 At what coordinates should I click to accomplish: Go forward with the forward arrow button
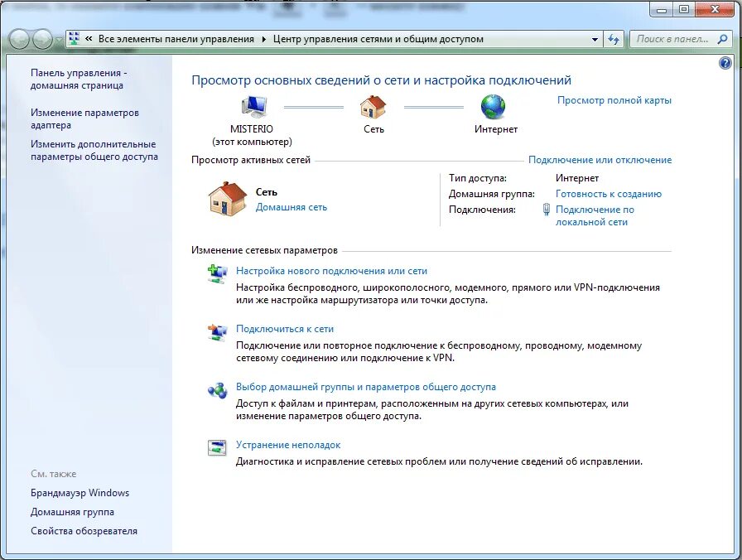[x=42, y=39]
